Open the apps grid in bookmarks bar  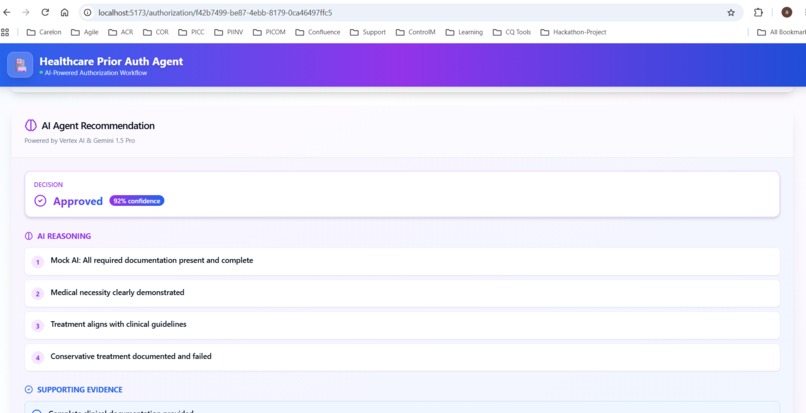[x=5, y=32]
